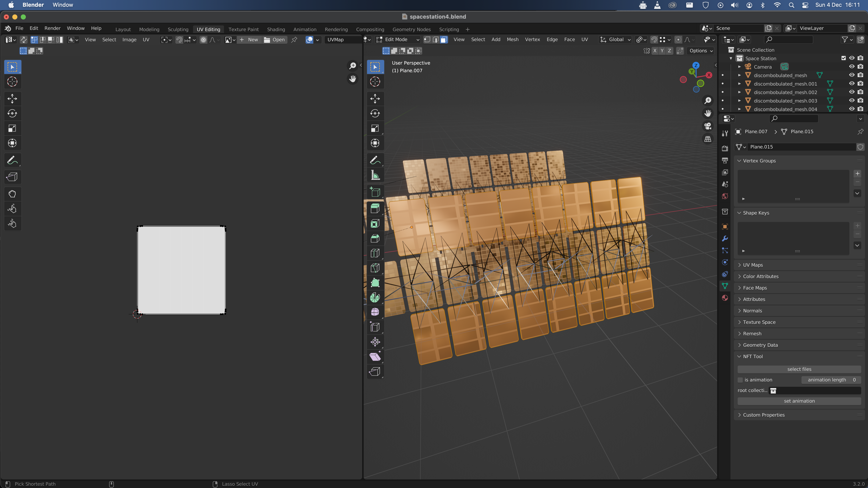Choose the Measure tool in 3D viewport

click(375, 175)
